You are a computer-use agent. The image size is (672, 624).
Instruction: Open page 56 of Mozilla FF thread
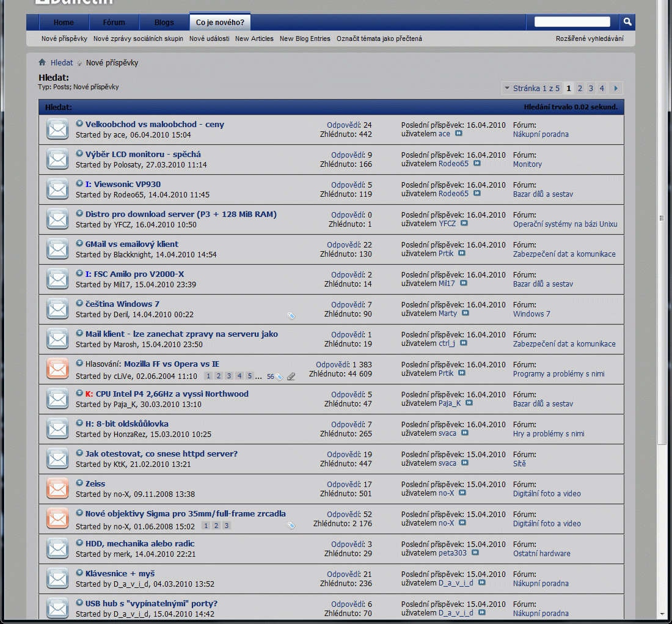pyautogui.click(x=270, y=376)
